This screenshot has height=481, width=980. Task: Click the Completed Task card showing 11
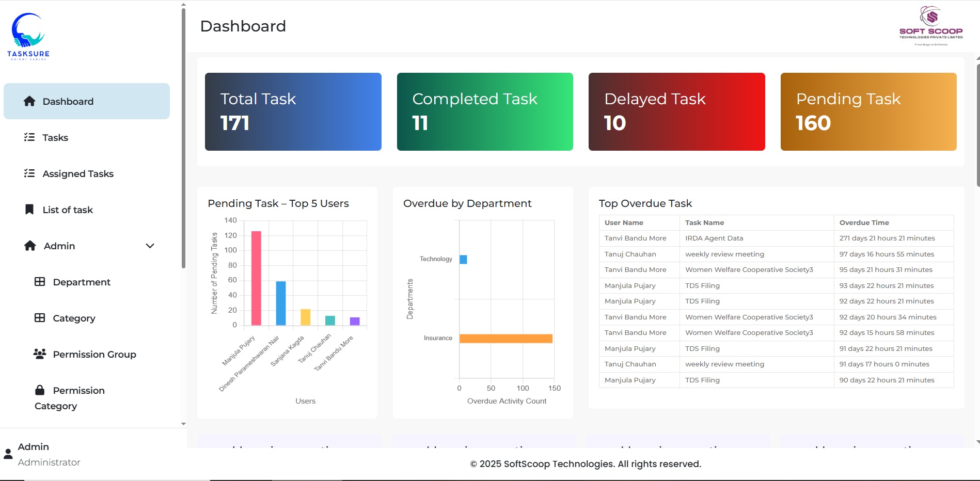484,111
